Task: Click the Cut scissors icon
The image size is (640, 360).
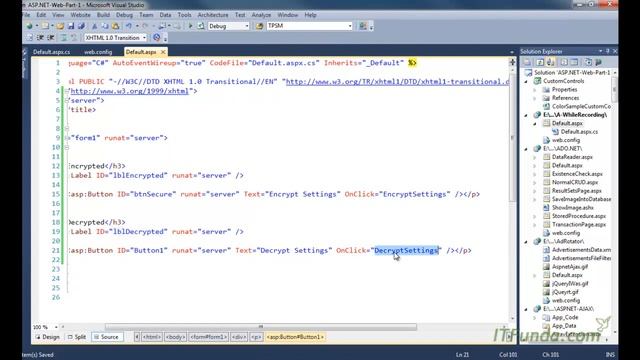Action: [95, 26]
